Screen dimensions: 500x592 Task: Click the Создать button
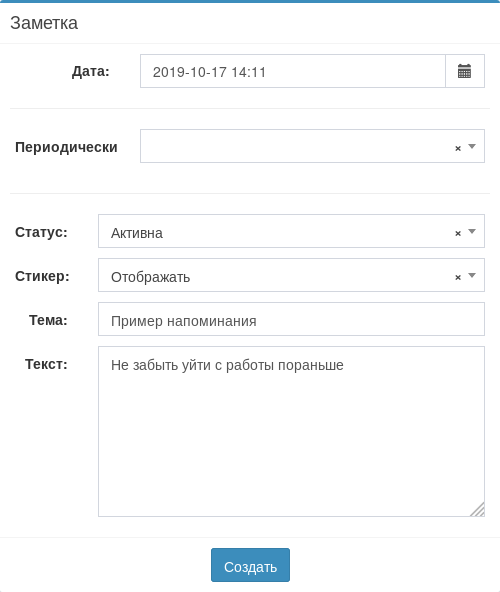250,565
